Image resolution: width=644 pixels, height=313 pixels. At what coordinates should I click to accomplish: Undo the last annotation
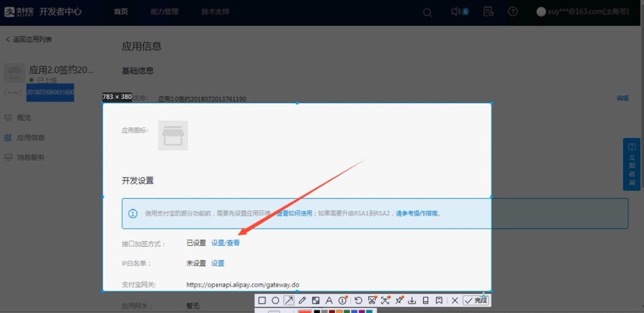[358, 300]
